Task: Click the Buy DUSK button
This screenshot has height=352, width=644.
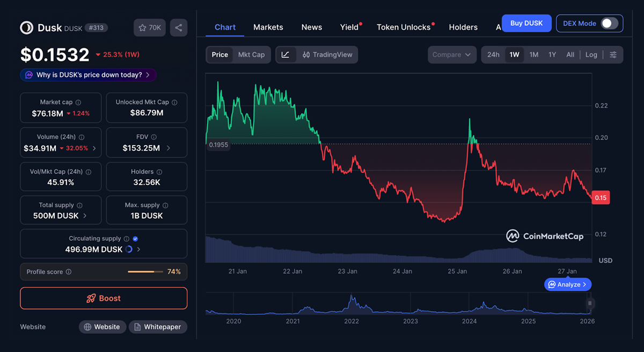Action: pos(526,24)
